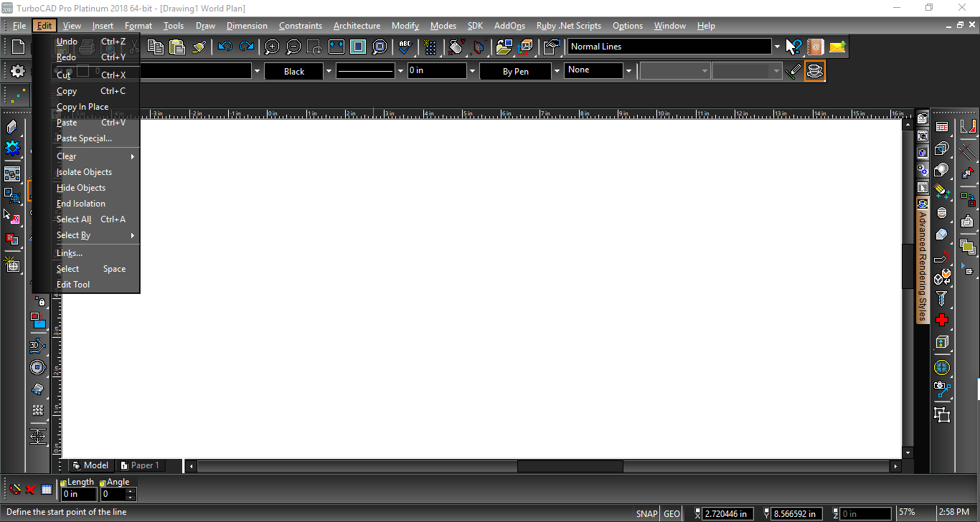Select the Zoom Window icon
This screenshot has height=522, width=980.
click(315, 47)
